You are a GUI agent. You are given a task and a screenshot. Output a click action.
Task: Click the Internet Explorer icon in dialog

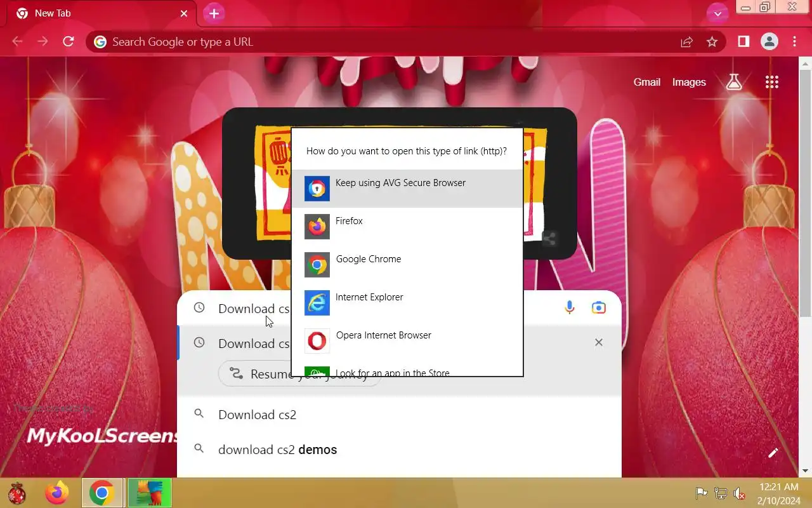[x=317, y=303]
